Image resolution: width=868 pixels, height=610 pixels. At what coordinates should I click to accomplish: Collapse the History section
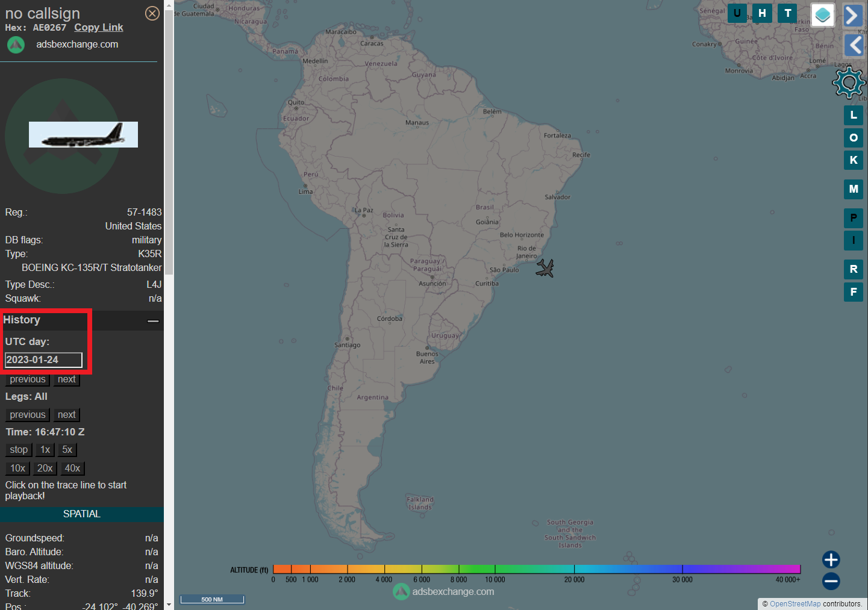153,321
